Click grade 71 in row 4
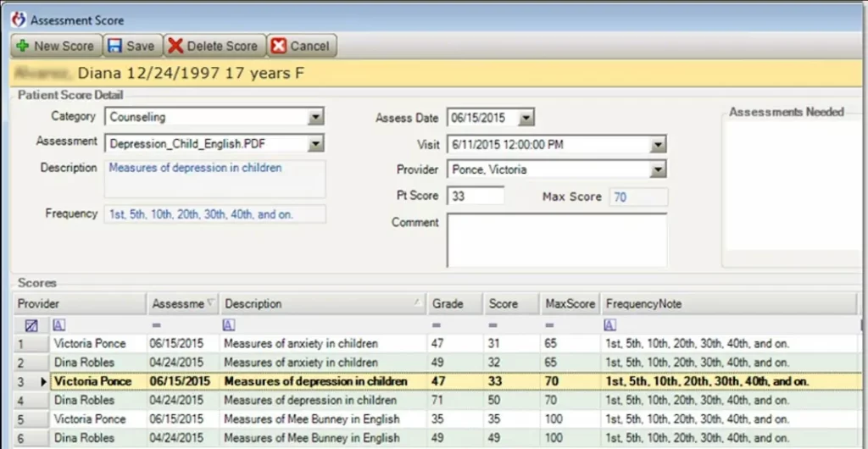 [x=437, y=401]
